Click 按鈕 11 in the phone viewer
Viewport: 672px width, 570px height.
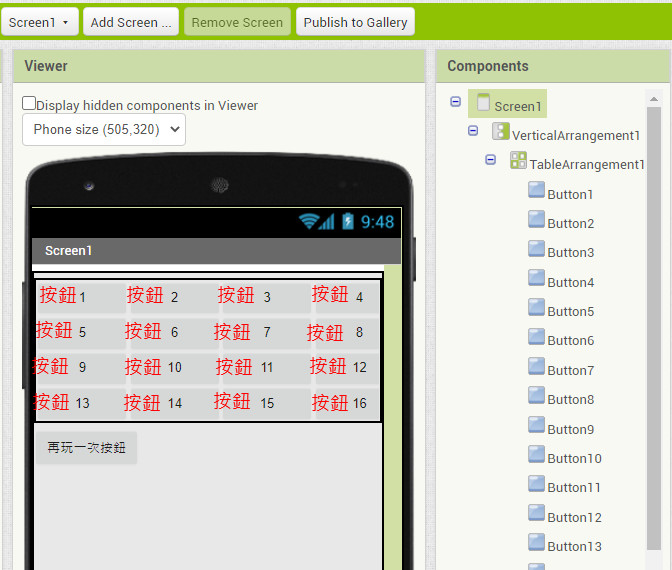[266, 367]
